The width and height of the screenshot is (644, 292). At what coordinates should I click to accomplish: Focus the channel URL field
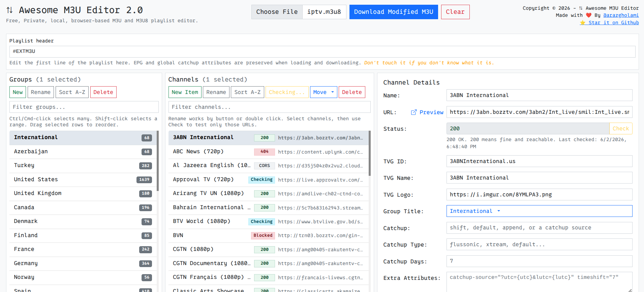[x=539, y=112]
